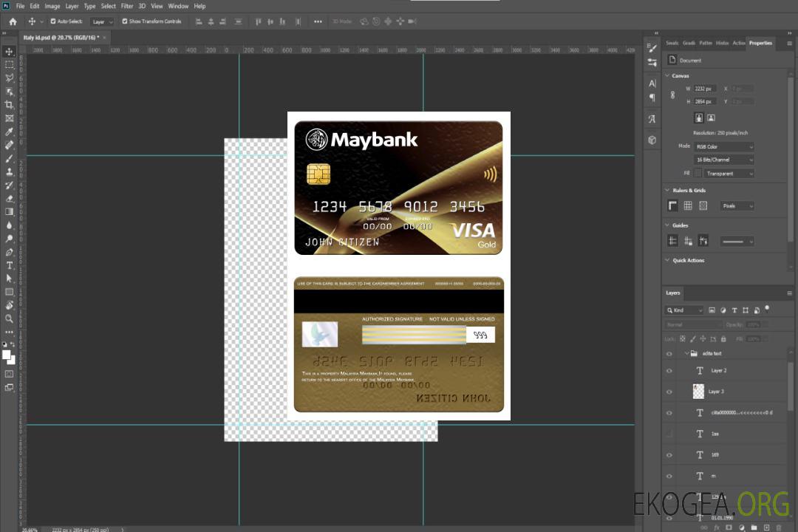Viewport: 798px width, 532px height.
Task: Open the Mode RGB Color dropdown
Action: 723,146
